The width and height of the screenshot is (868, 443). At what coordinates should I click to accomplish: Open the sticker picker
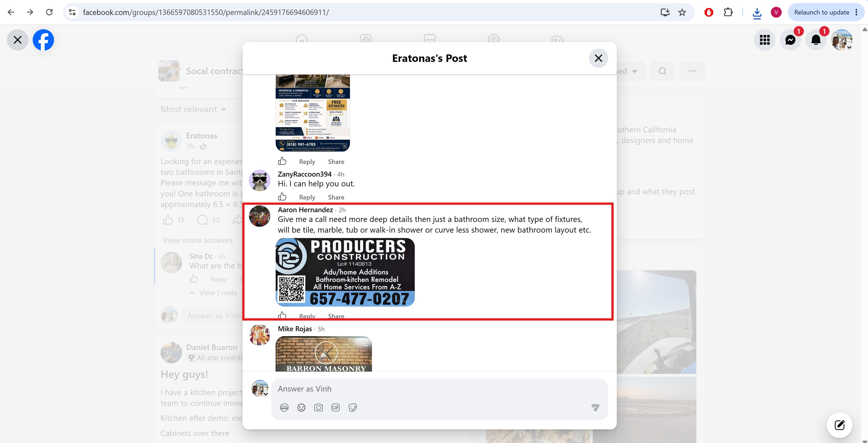tap(352, 408)
